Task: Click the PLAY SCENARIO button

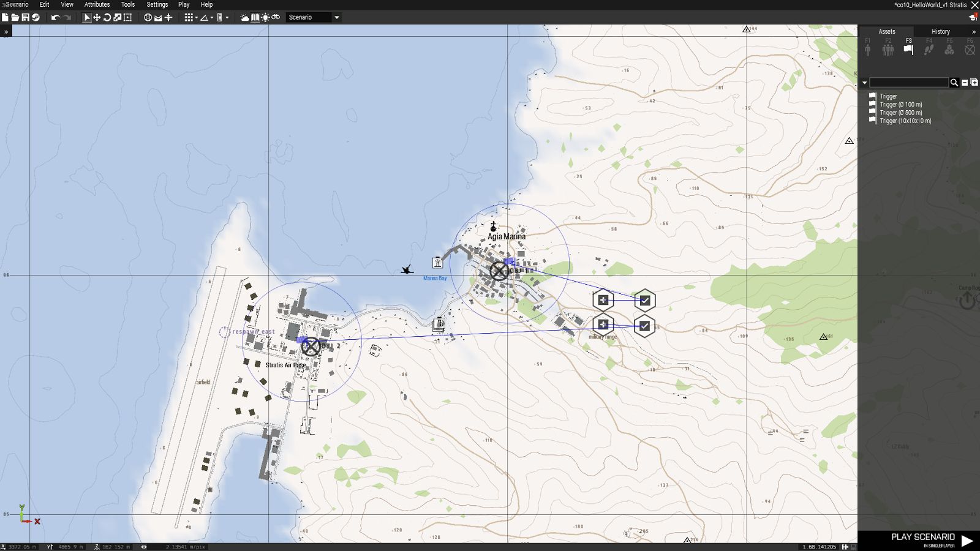Action: tap(932, 539)
